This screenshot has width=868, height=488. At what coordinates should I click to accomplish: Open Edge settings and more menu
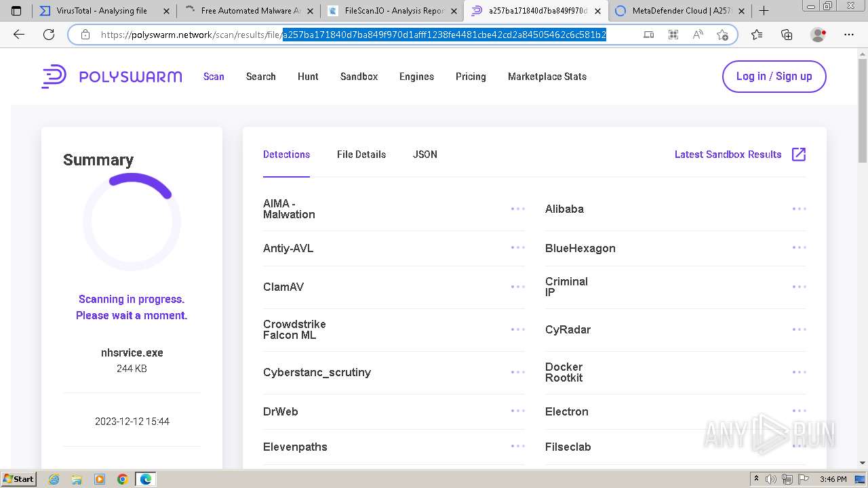tap(849, 35)
